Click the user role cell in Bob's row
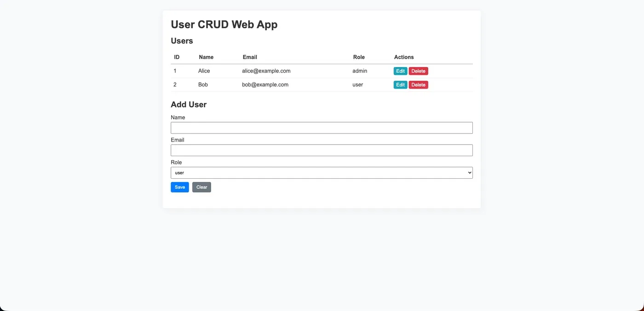The width and height of the screenshot is (644, 311). point(358,85)
